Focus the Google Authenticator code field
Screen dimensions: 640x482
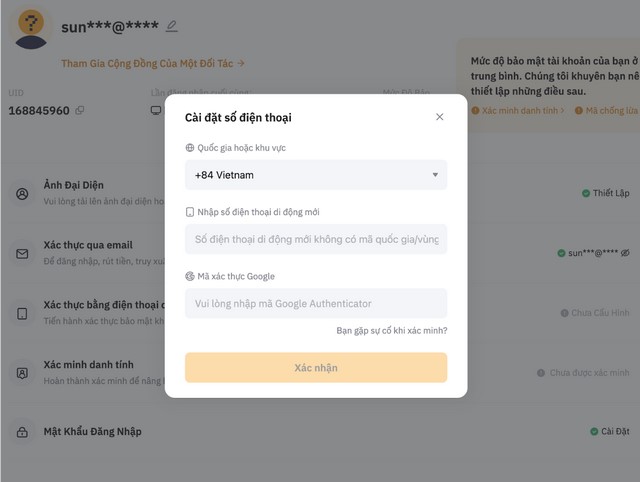(316, 303)
